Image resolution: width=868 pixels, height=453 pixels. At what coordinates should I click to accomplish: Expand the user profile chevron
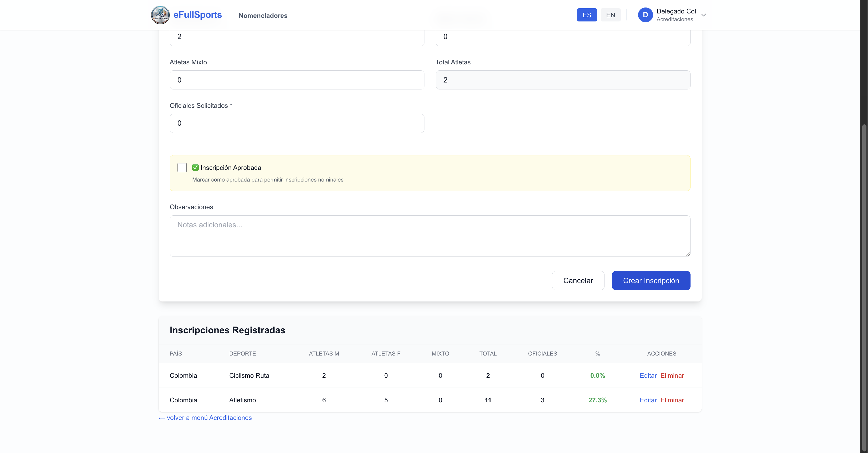(703, 15)
